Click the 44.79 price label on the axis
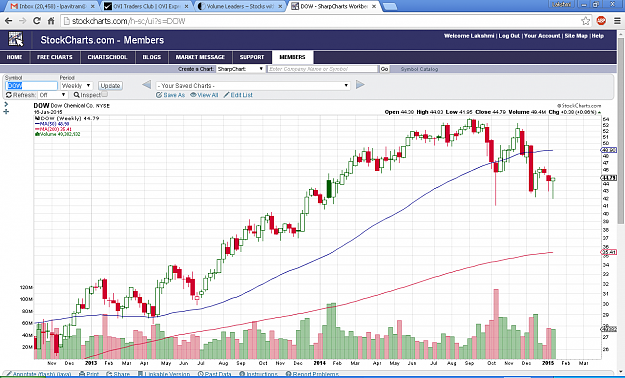Image resolution: width=625 pixels, height=378 pixels. pyautogui.click(x=609, y=178)
